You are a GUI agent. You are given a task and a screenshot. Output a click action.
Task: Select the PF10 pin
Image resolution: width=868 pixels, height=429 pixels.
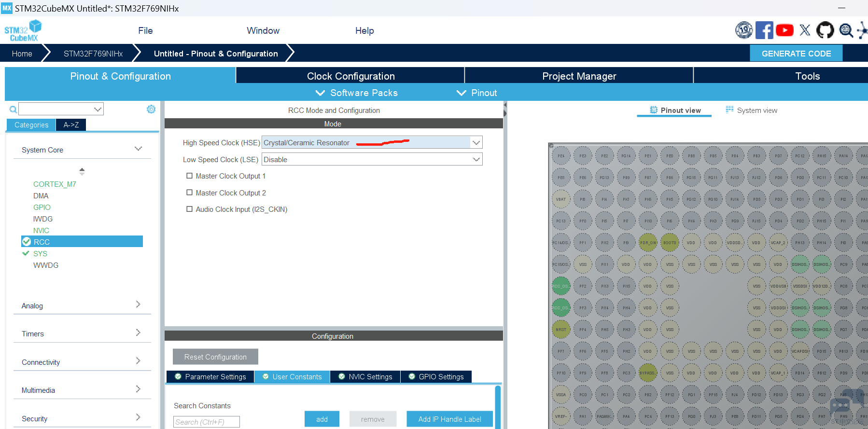561,373
